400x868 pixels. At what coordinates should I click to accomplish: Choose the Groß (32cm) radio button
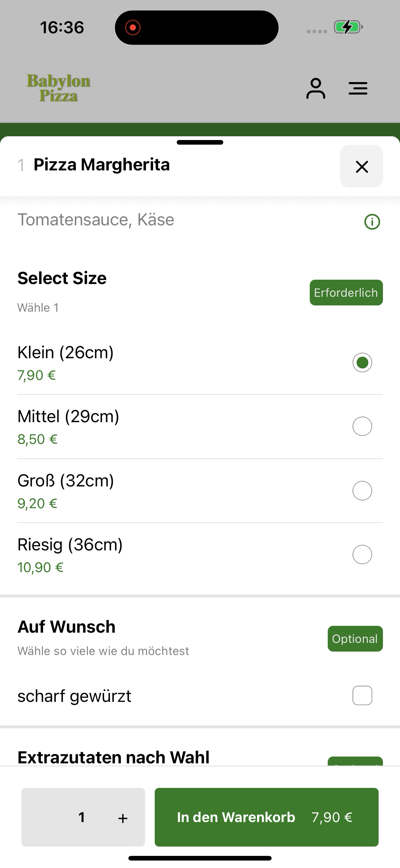coord(362,491)
